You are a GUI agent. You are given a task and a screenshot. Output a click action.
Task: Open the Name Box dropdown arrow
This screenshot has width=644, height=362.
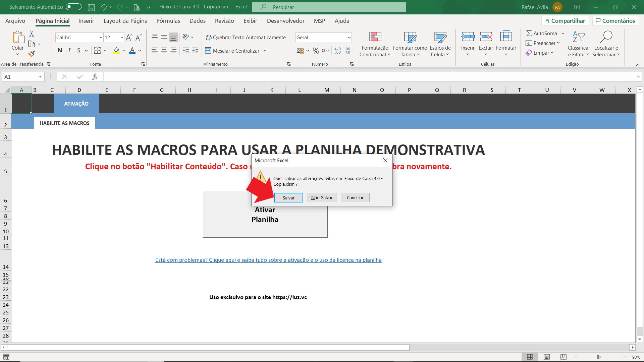[x=40, y=77]
